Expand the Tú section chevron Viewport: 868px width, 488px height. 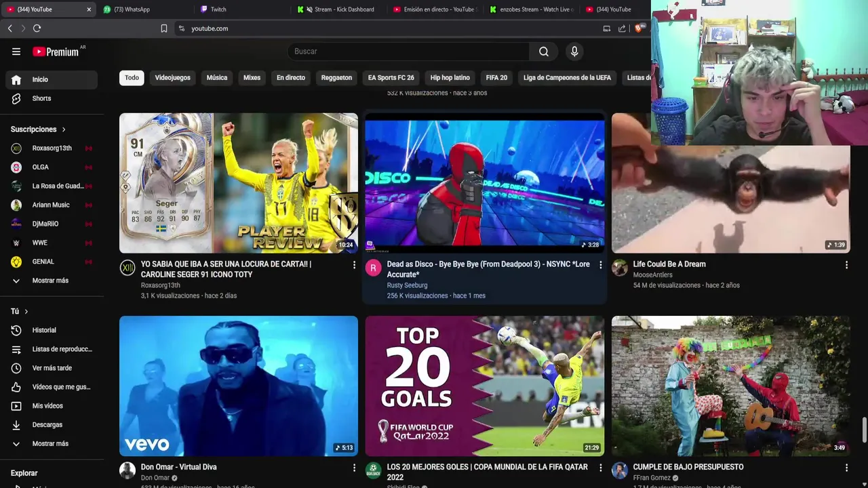click(26, 312)
